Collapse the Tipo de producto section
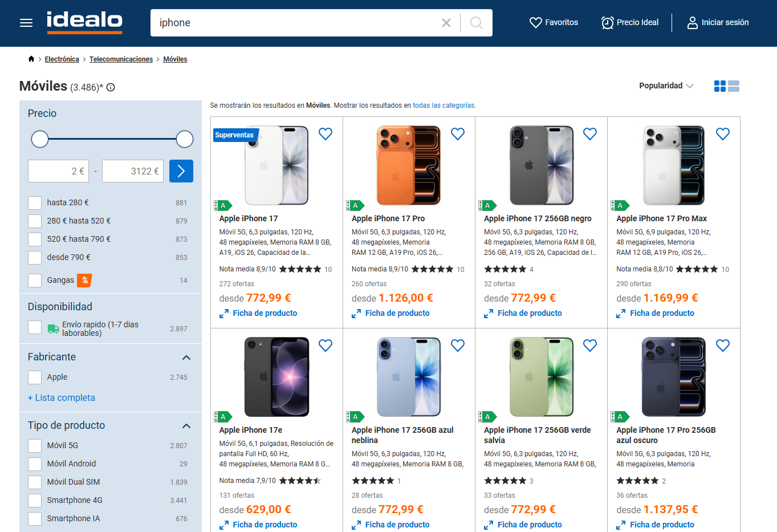Viewport: 777px width, 532px height. 186,426
